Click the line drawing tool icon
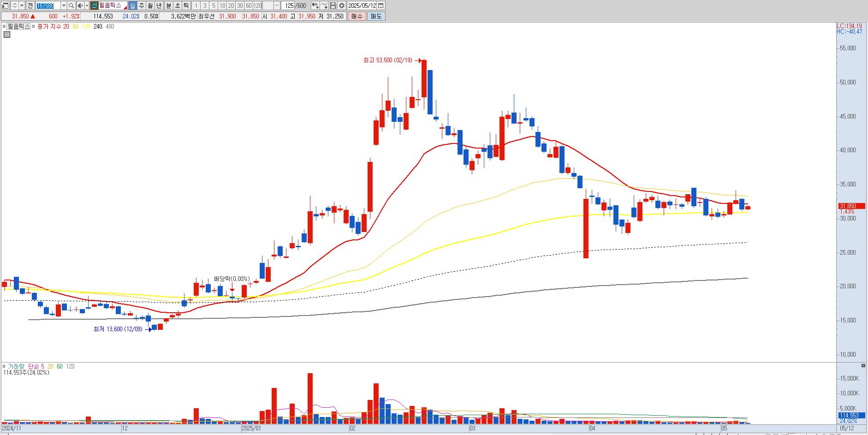The height and width of the screenshot is (435, 868). (x=324, y=6)
